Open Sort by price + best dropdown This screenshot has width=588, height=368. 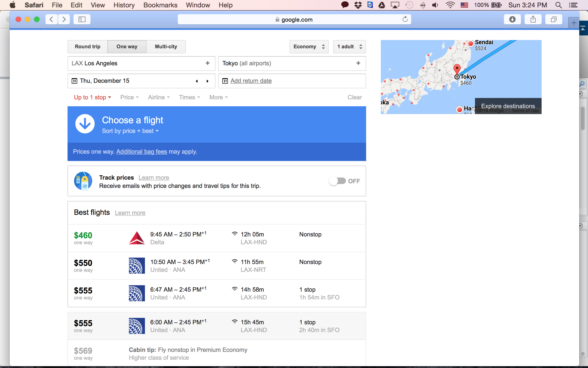(x=130, y=131)
